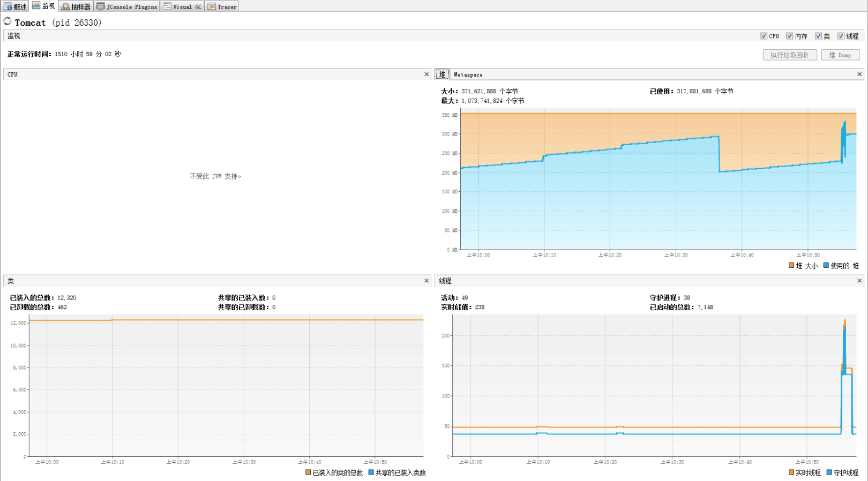
Task: Click the 不受此 JVM 支持 message
Action: 215,176
